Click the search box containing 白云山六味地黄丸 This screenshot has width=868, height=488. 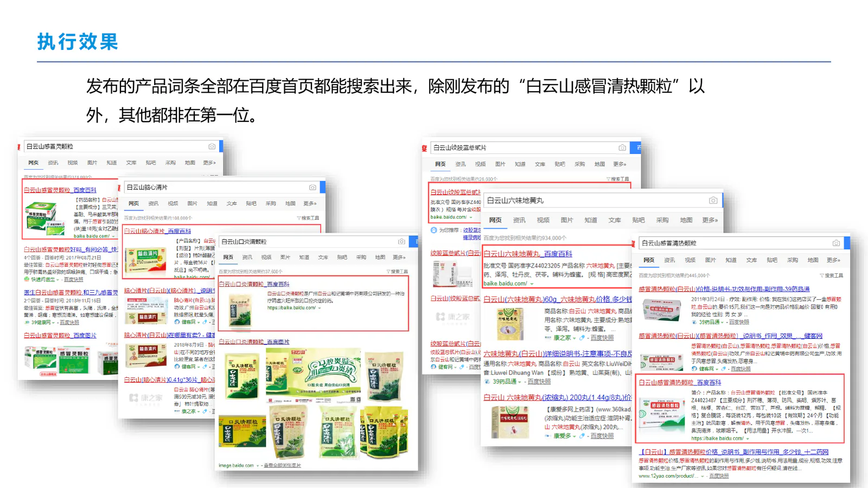pyautogui.click(x=603, y=201)
